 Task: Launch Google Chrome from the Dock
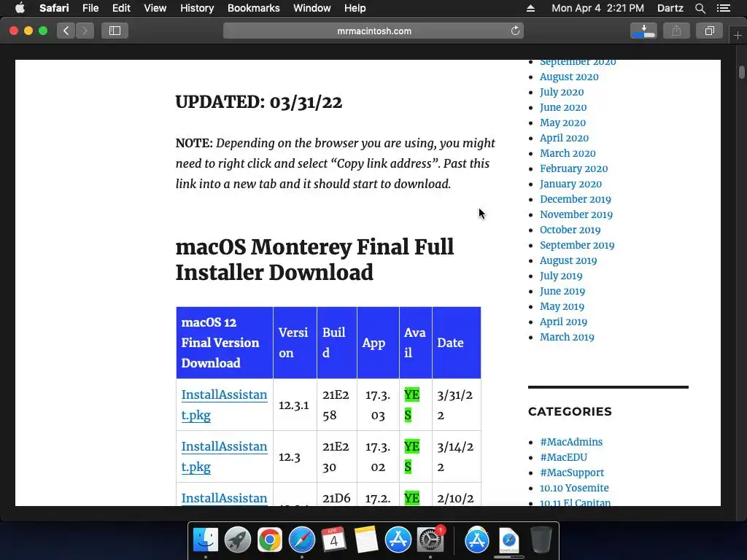pos(270,540)
